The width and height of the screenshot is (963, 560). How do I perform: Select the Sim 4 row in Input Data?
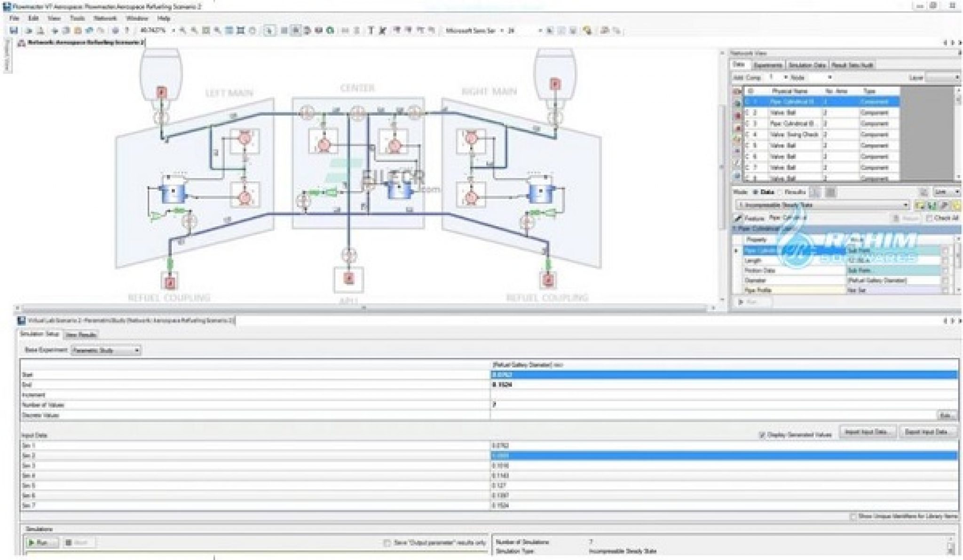click(x=235, y=476)
